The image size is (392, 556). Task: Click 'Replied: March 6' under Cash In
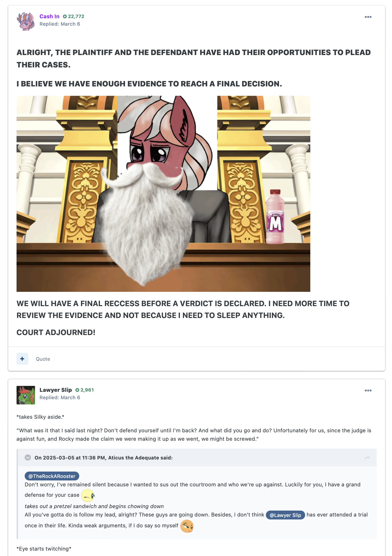click(60, 24)
